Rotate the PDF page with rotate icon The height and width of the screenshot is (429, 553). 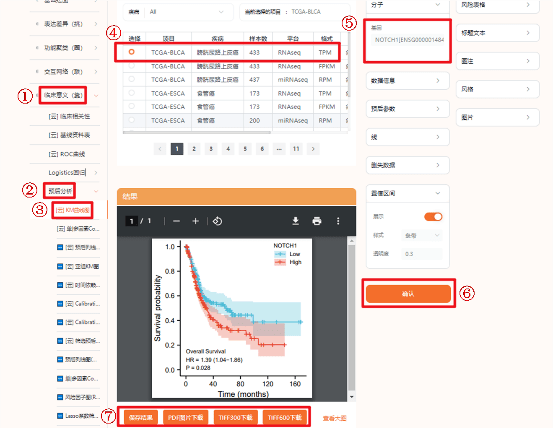coord(217,221)
